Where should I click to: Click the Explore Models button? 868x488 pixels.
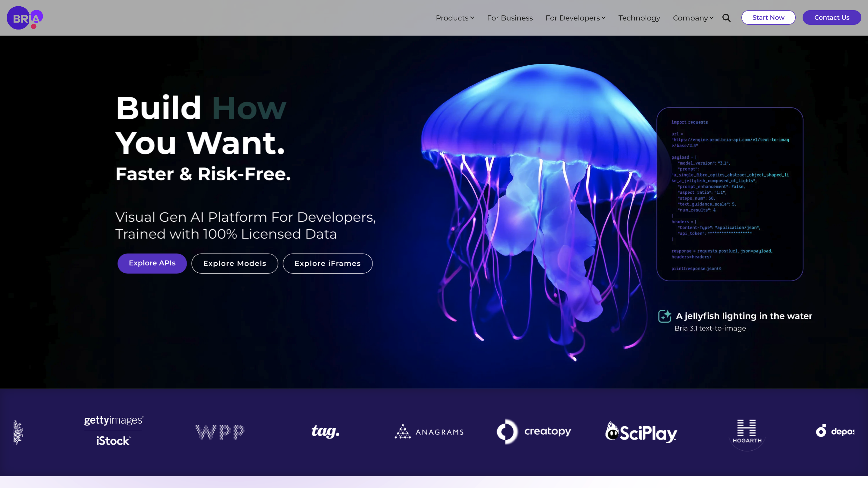[x=234, y=263]
